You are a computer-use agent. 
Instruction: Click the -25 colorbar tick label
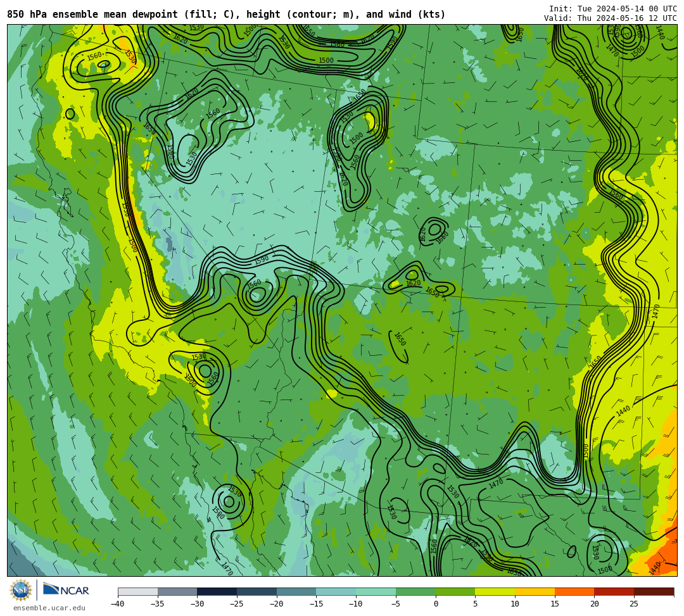[x=236, y=604]
